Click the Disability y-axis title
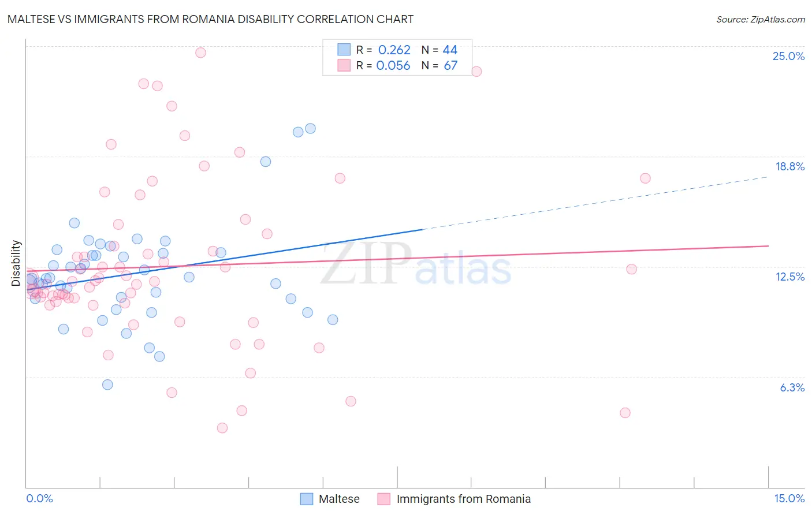The height and width of the screenshot is (515, 812). coord(16,263)
